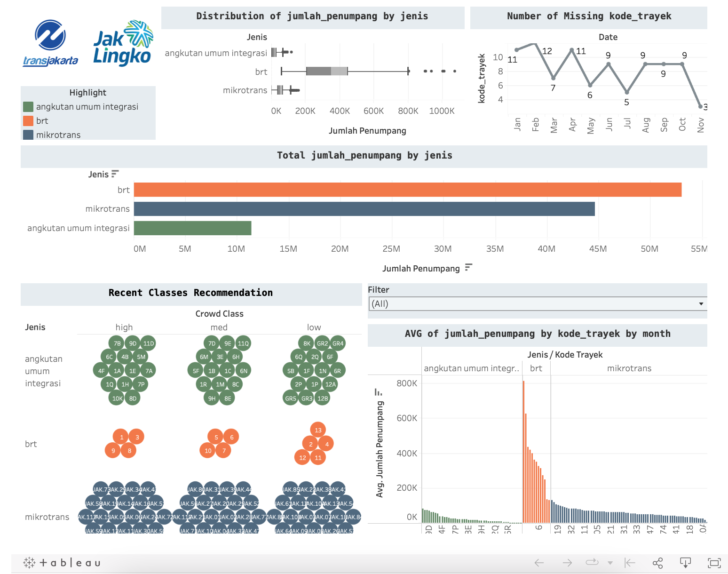
Task: Expand replay options small arrow in footer
Action: pos(610,563)
